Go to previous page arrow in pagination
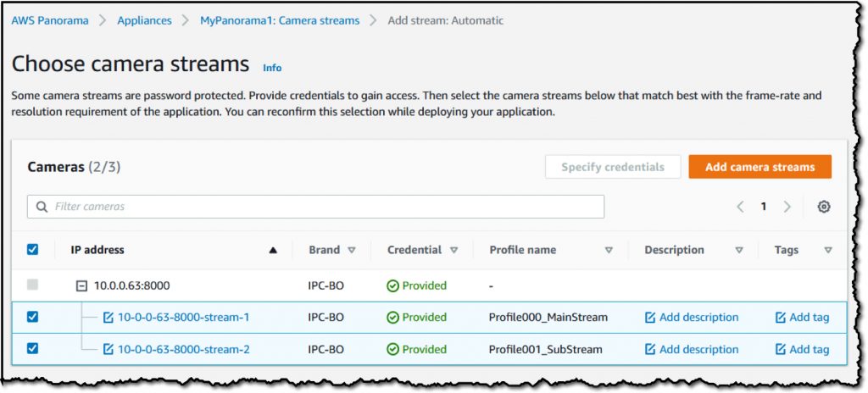Viewport: 868px width, 393px height. (740, 207)
